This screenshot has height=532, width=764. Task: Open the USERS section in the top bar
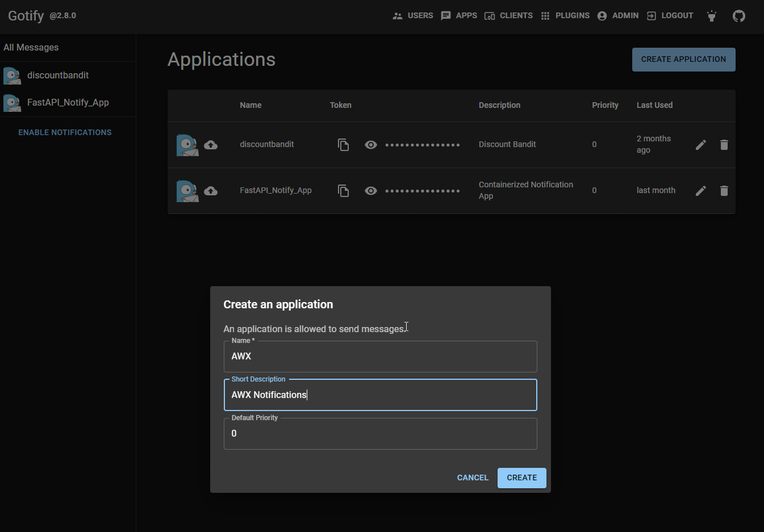tap(413, 15)
